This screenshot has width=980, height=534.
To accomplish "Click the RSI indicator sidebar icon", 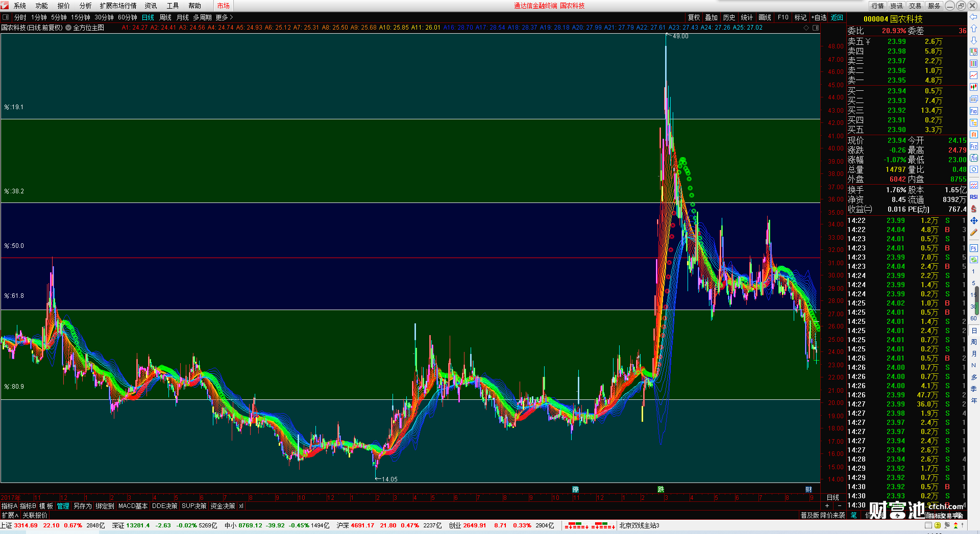I will 974,197.
